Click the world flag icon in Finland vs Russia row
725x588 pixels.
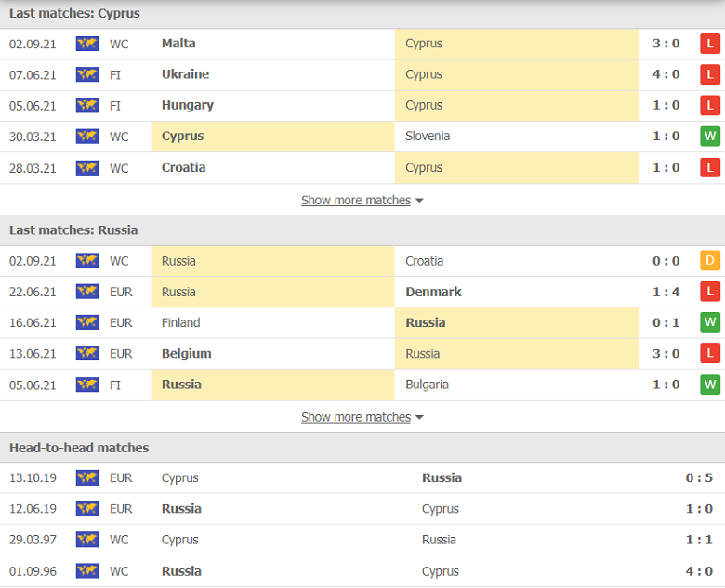tap(87, 322)
